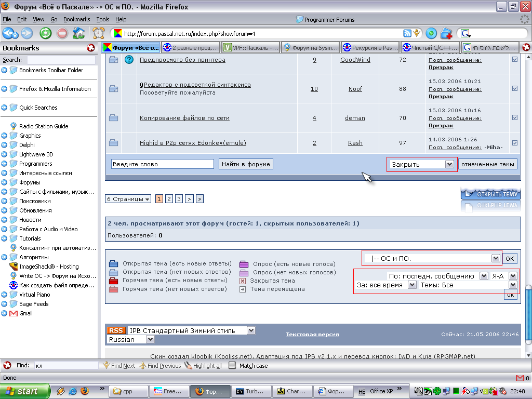This screenshot has width=532, height=399.
Task: Click the alarm clock History icon
Action: (98, 33)
